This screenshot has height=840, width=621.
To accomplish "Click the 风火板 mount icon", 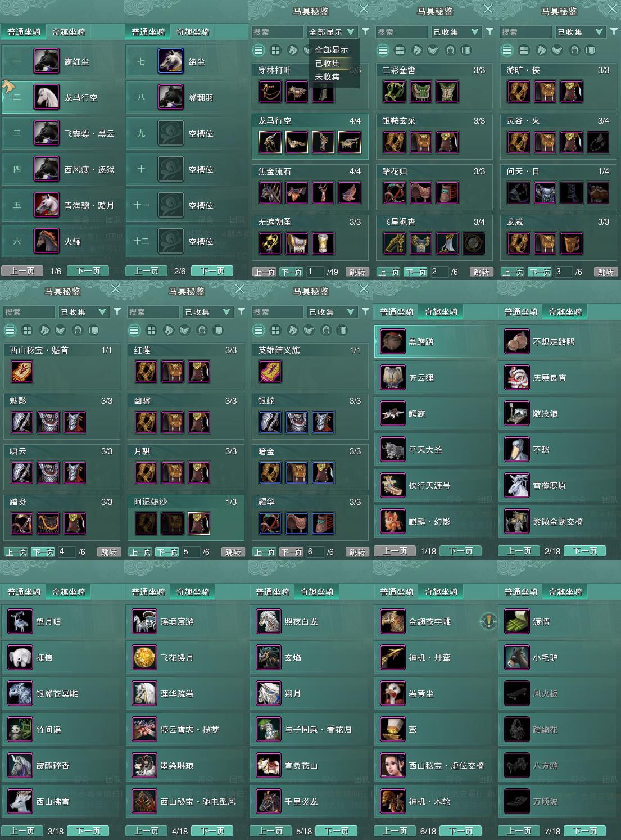I will 517,693.
